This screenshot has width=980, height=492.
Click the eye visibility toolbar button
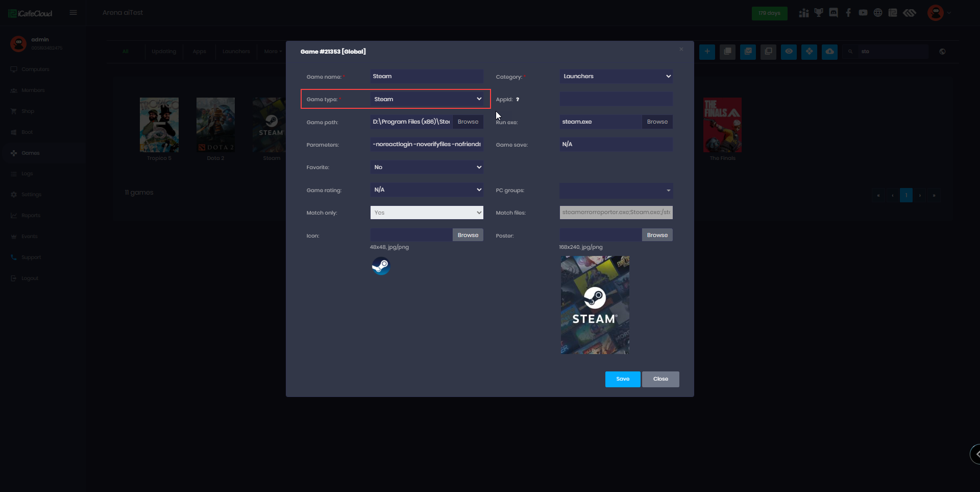(x=789, y=52)
